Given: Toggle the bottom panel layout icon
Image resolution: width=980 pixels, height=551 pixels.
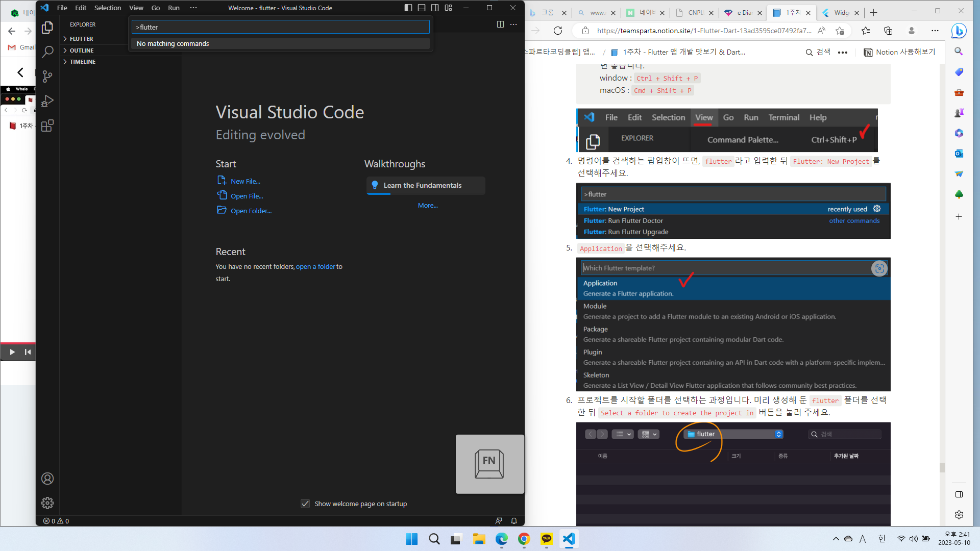Looking at the screenshot, I should tap(422, 8).
